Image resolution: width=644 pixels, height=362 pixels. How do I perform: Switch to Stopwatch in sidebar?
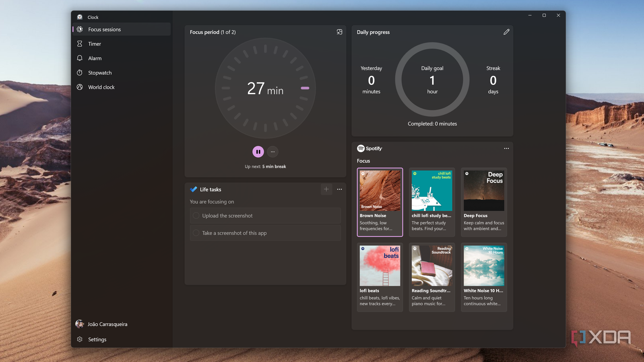[x=100, y=73]
